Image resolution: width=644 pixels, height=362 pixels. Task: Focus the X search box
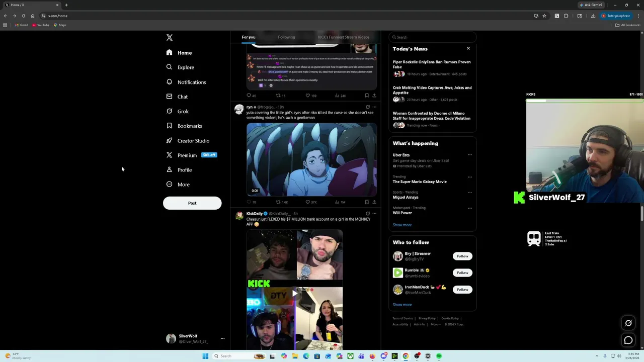click(433, 37)
